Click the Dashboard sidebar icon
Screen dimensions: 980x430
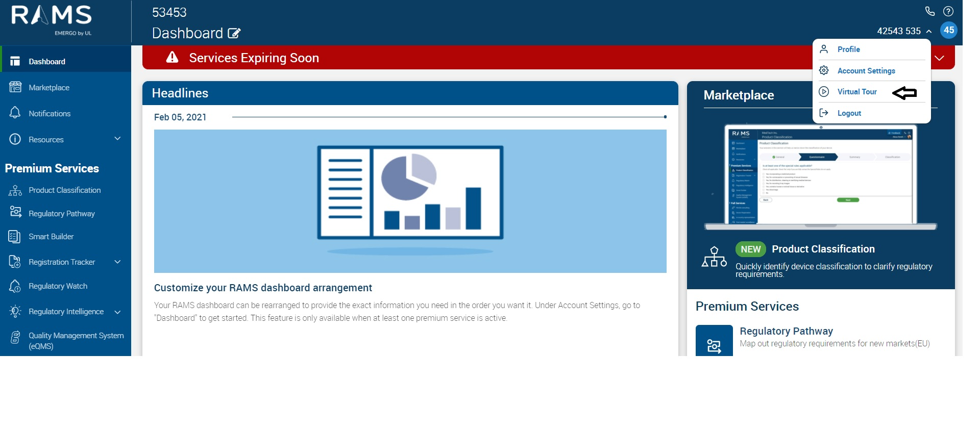click(15, 61)
